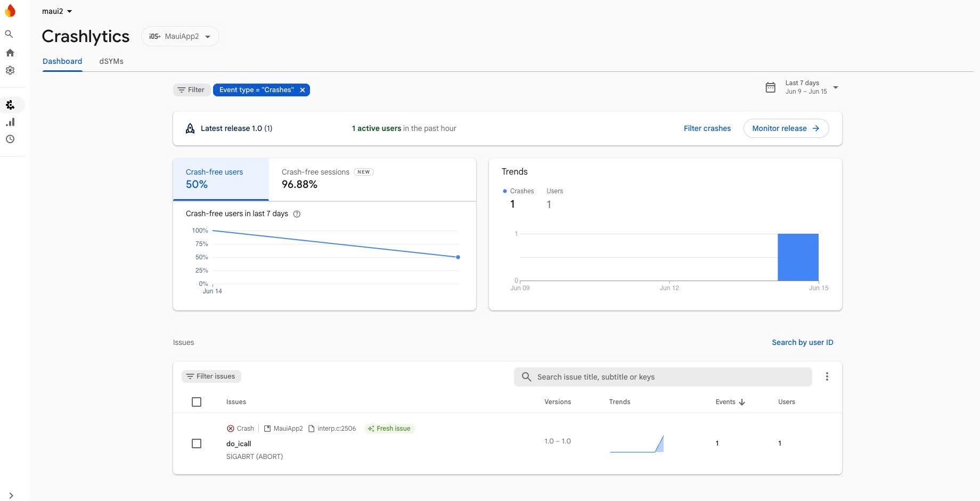Click the Monitor release button

pos(786,128)
